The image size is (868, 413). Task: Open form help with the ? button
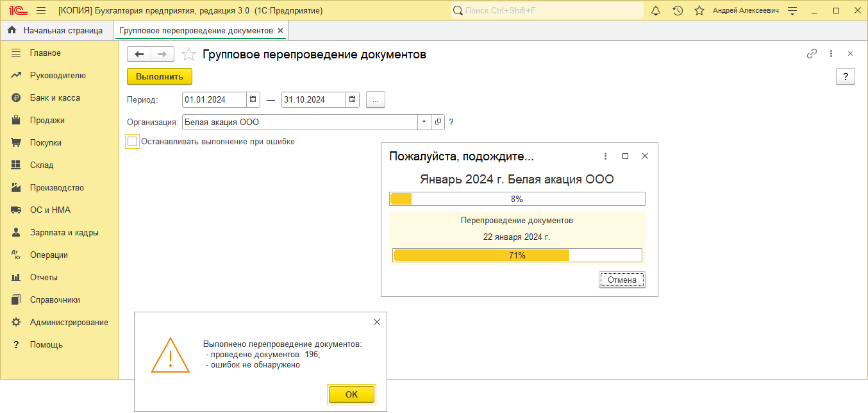[846, 77]
